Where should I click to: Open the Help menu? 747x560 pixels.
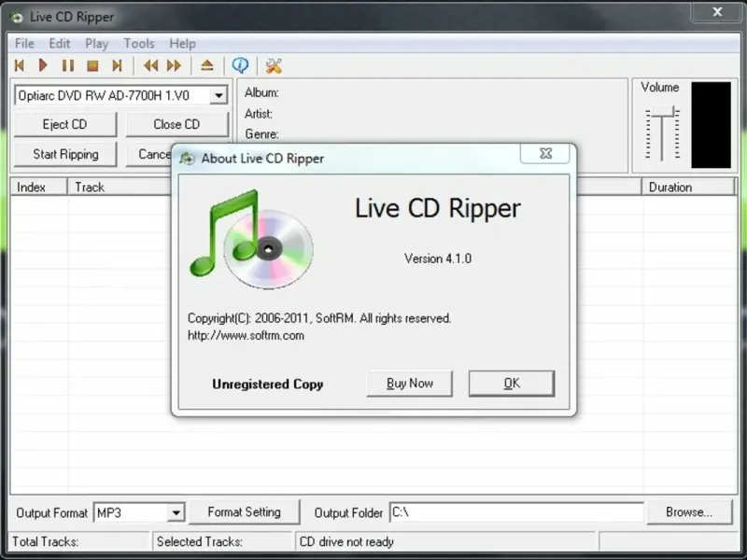tap(182, 43)
